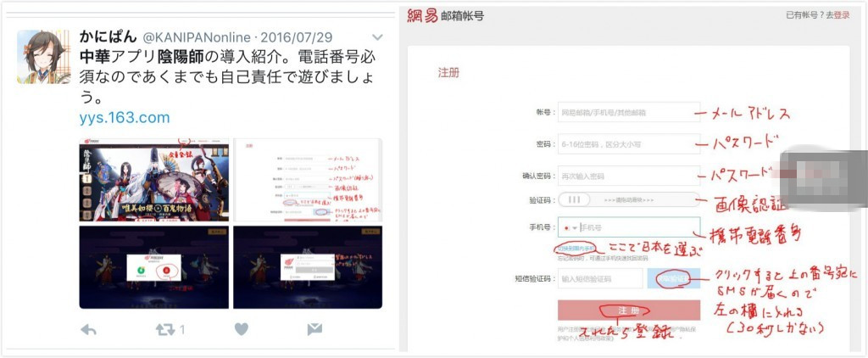
Task: Click the retweet count 1
Action: 182,330
